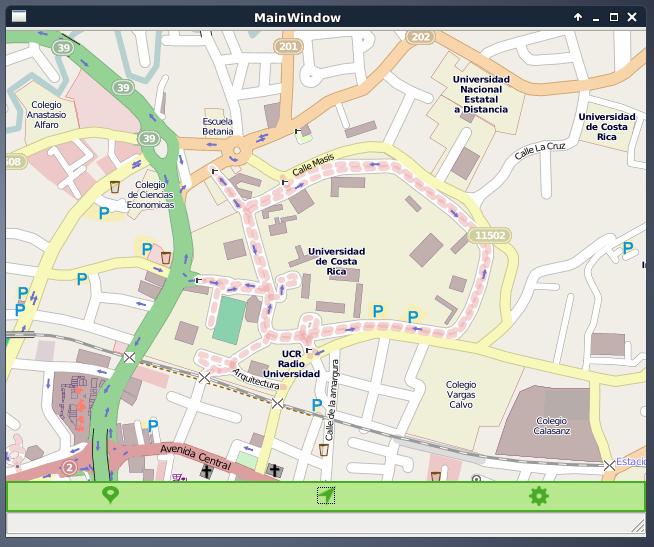Click the green sports field on campus
Viewport: 654px width, 547px height.
[x=229, y=320]
